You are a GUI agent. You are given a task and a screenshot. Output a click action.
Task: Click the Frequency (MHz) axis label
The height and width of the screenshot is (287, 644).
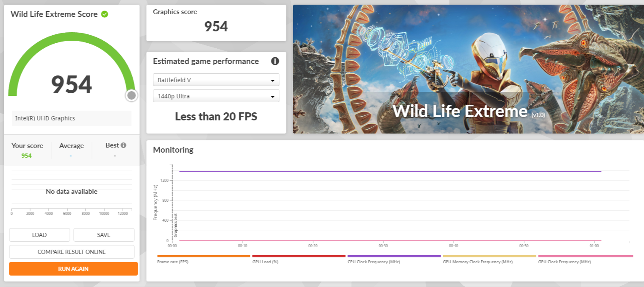(x=155, y=202)
